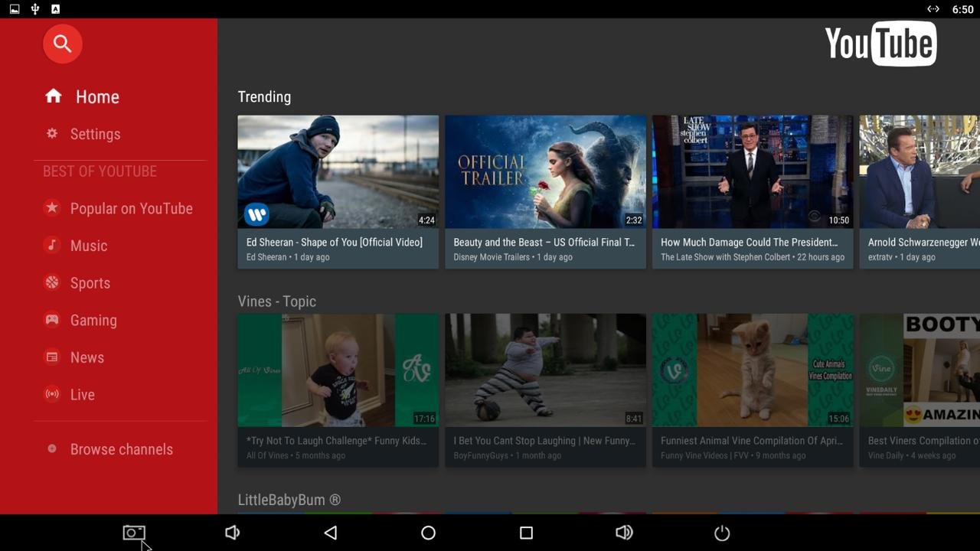The height and width of the screenshot is (551, 980).
Task: Click title 'How Much Damage Could The President...'
Action: click(750, 242)
